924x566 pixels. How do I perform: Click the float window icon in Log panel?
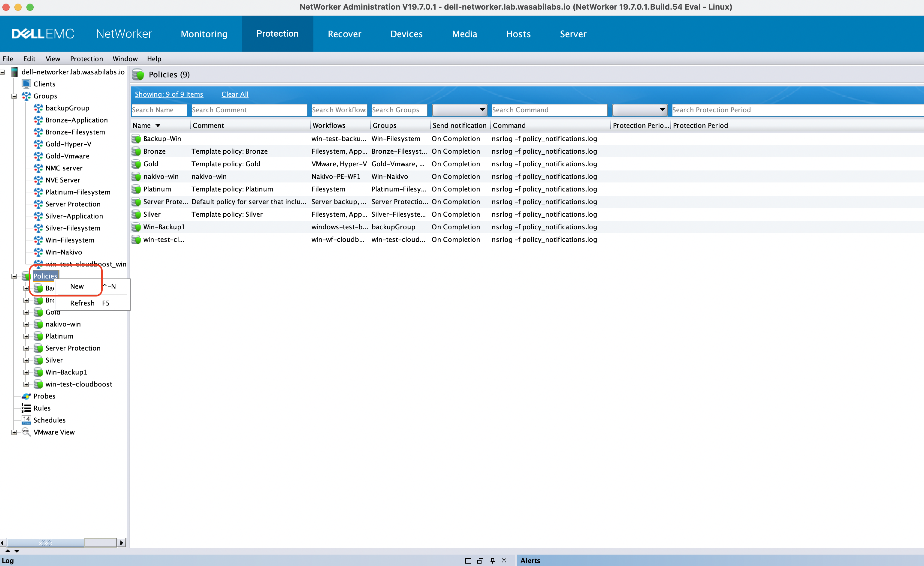click(x=480, y=561)
